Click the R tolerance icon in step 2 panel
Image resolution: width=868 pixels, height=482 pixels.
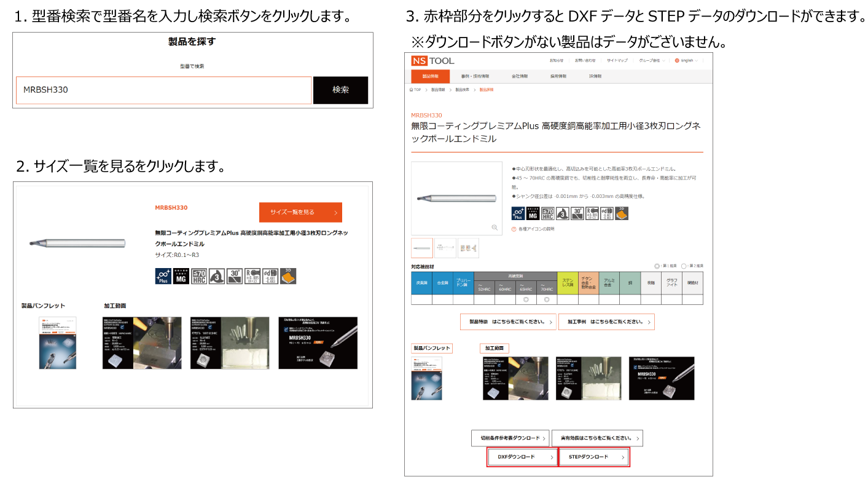pyautogui.click(x=252, y=276)
